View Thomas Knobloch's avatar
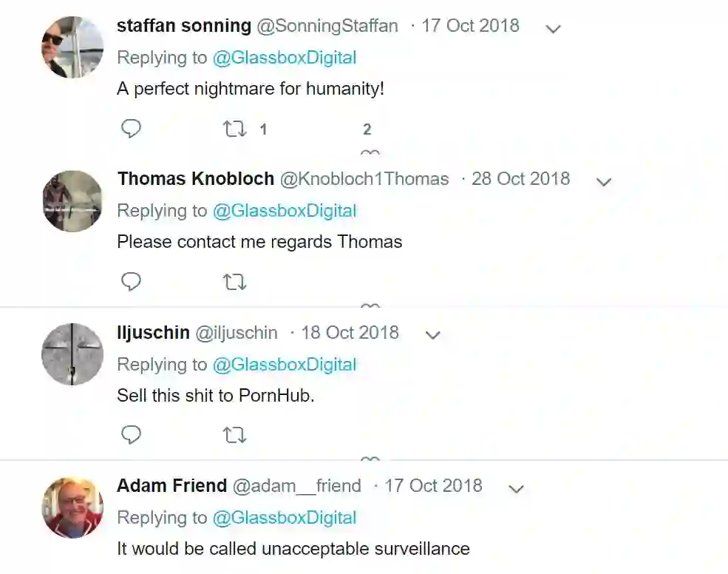Image resolution: width=728 pixels, height=574 pixels. tap(72, 201)
